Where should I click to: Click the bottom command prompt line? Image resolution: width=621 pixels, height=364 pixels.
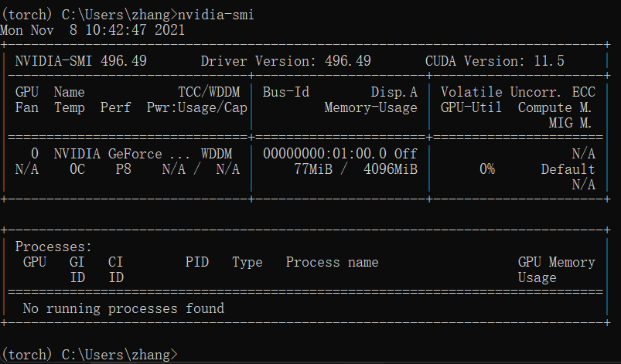[x=89, y=355]
